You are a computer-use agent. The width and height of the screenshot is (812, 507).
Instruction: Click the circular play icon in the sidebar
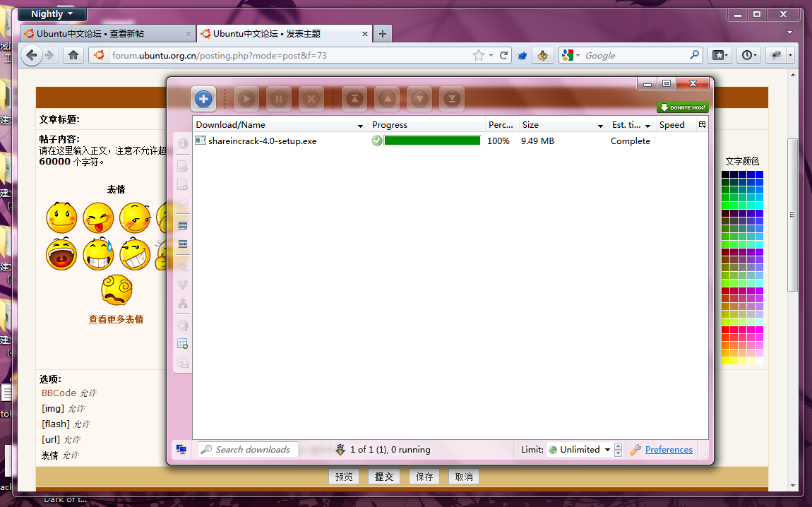pyautogui.click(x=183, y=326)
